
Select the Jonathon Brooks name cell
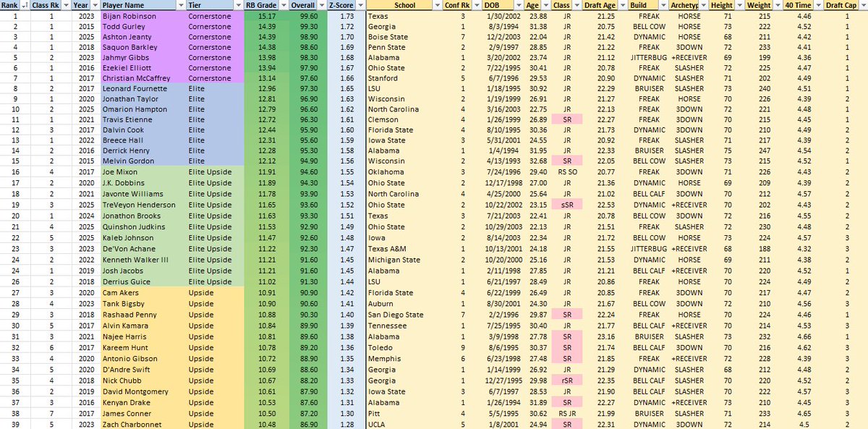(143, 216)
